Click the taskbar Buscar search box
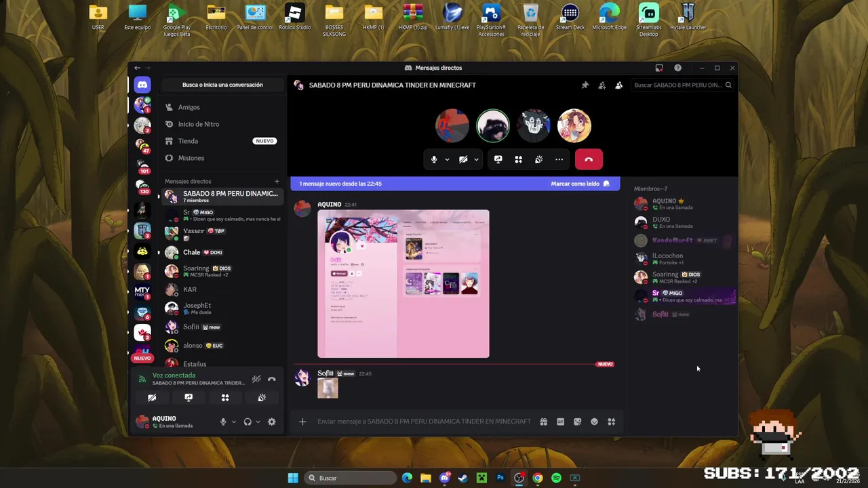Screen dimensions: 868x488 pos(351,478)
